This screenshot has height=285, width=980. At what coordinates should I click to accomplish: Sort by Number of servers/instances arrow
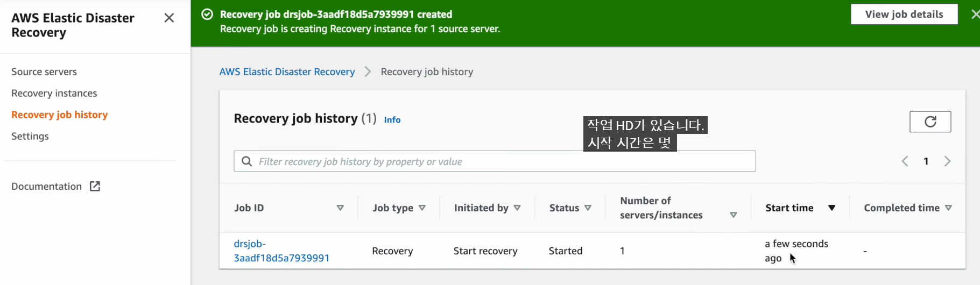(734, 215)
